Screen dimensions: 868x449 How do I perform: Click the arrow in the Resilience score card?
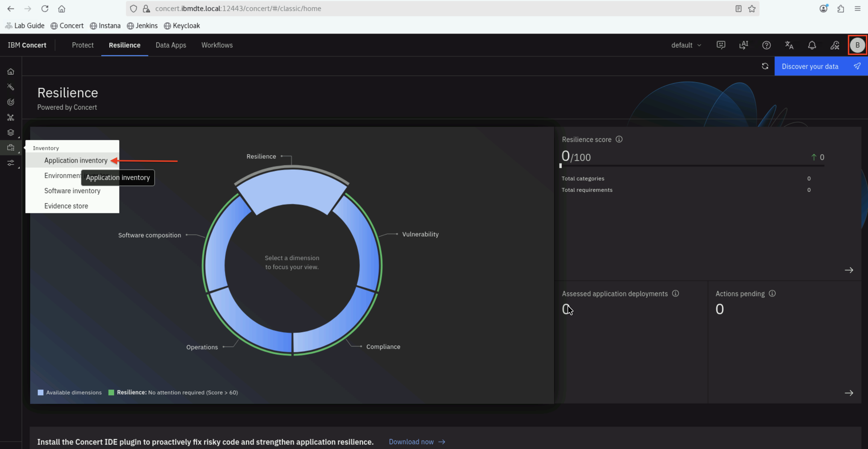coord(849,270)
